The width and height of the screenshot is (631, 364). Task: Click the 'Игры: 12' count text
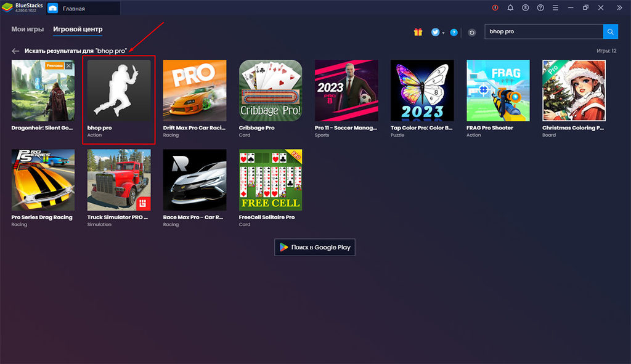606,51
